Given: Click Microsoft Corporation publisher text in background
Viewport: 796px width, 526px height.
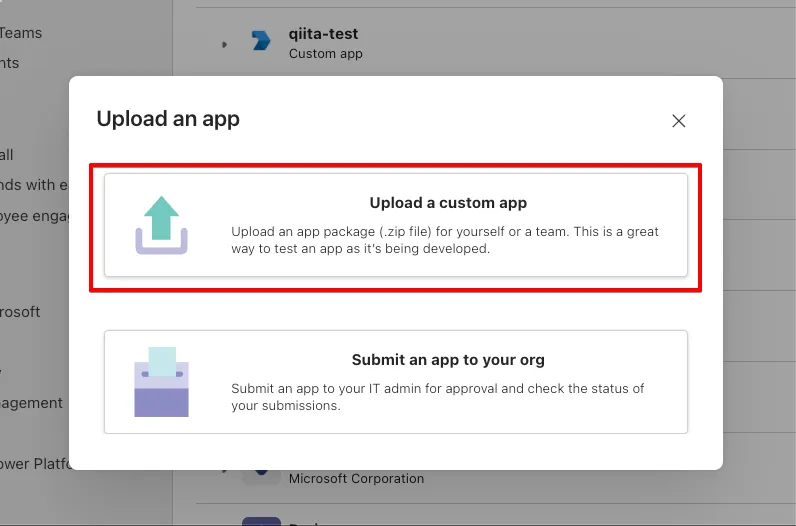Looking at the screenshot, I should point(356,479).
